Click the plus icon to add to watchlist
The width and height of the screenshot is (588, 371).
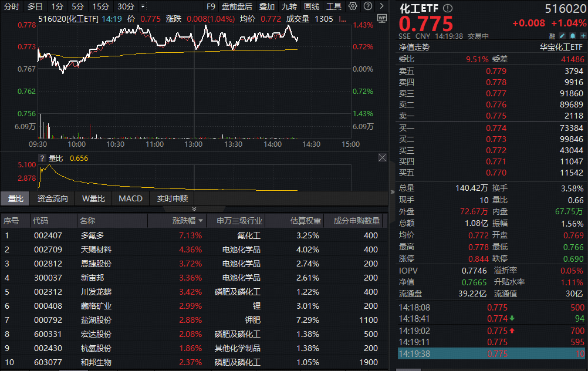(x=584, y=36)
